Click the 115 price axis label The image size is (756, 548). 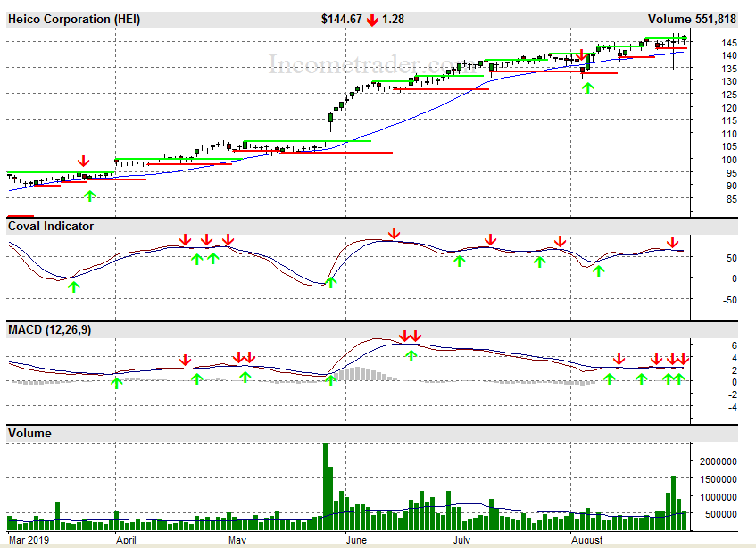coord(729,121)
